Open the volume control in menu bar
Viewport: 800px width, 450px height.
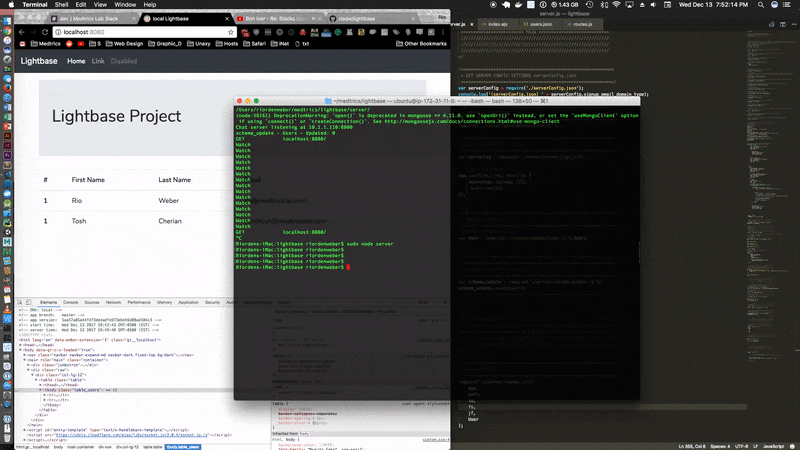654,5
